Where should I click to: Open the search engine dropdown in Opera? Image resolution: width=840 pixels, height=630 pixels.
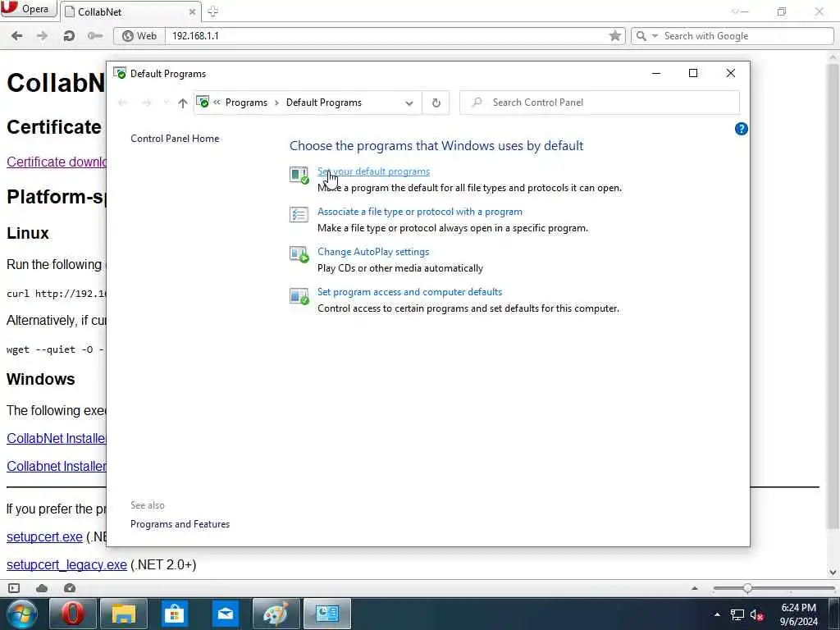coord(654,36)
